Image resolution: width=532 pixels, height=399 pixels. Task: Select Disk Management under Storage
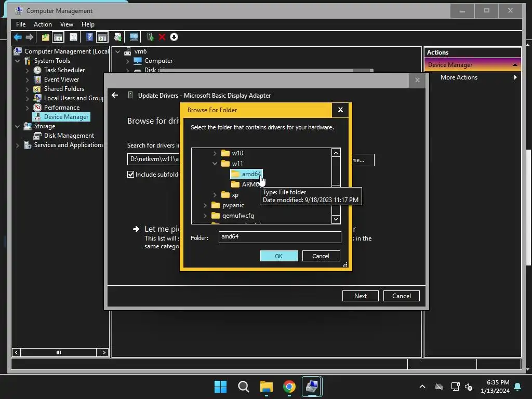(64, 136)
